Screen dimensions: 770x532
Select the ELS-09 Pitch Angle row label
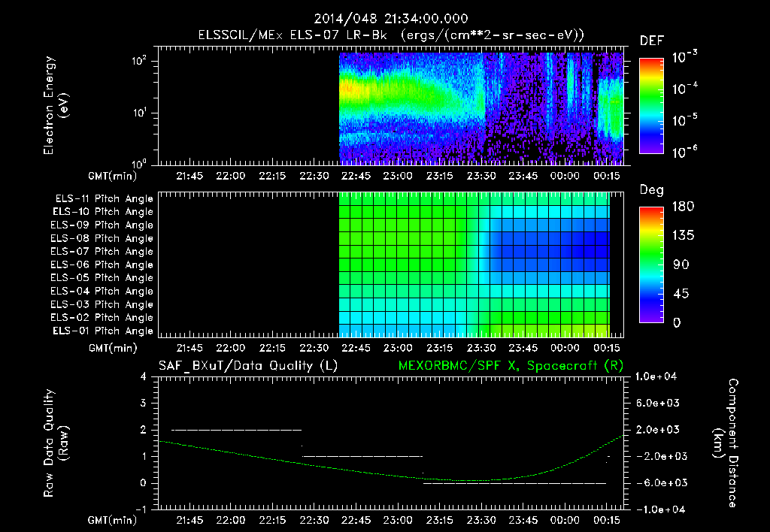[102, 225]
